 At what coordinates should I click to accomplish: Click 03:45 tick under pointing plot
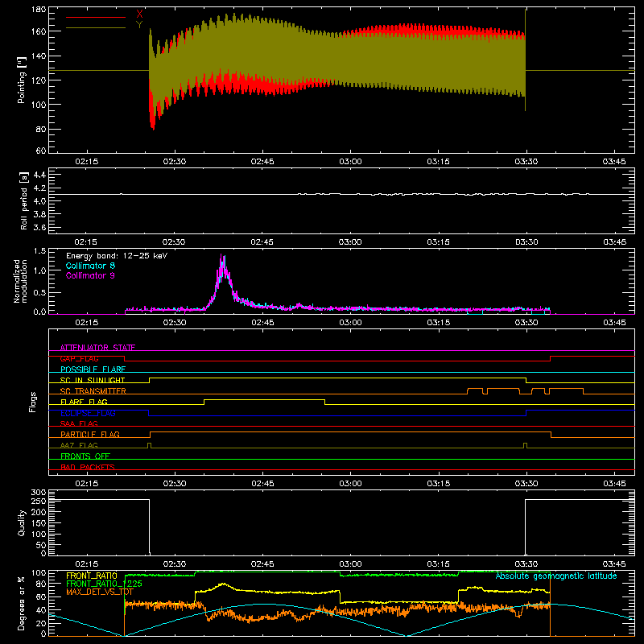pyautogui.click(x=614, y=162)
